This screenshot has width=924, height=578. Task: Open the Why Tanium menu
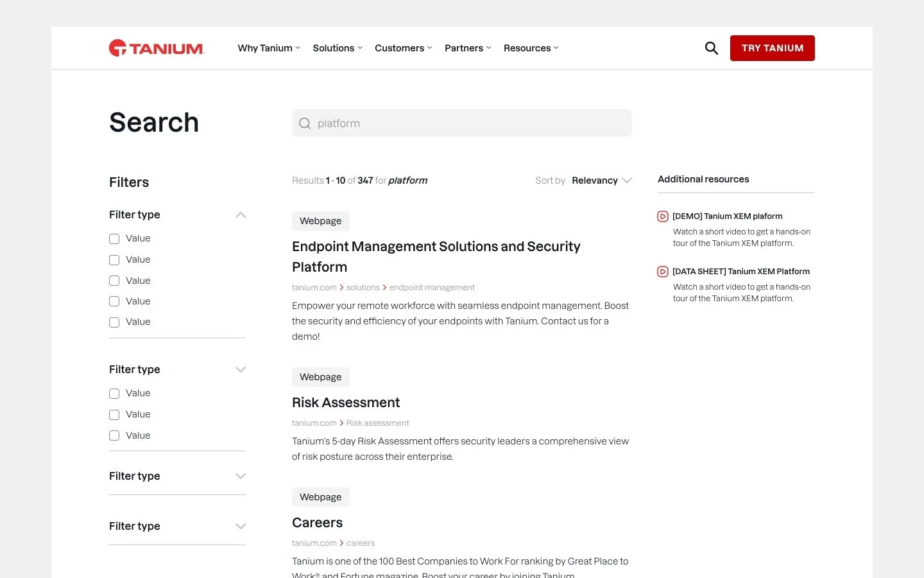click(x=269, y=48)
